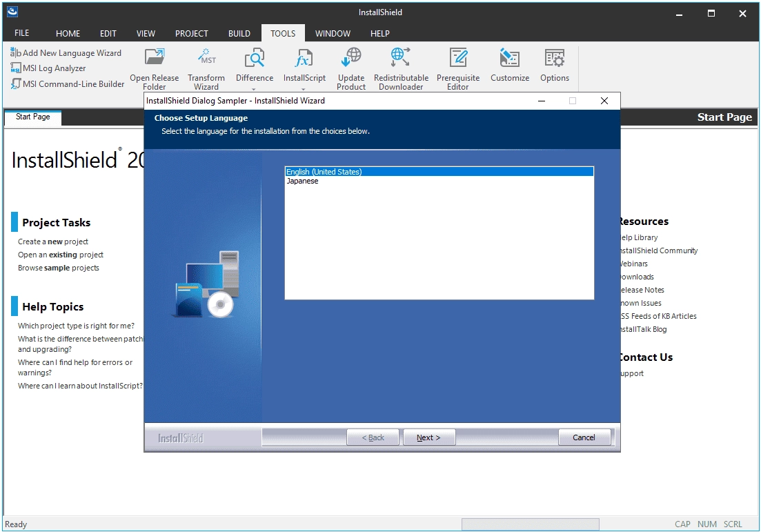
Task: Cancel the InstallShield Wizard dialog
Action: [x=584, y=437]
